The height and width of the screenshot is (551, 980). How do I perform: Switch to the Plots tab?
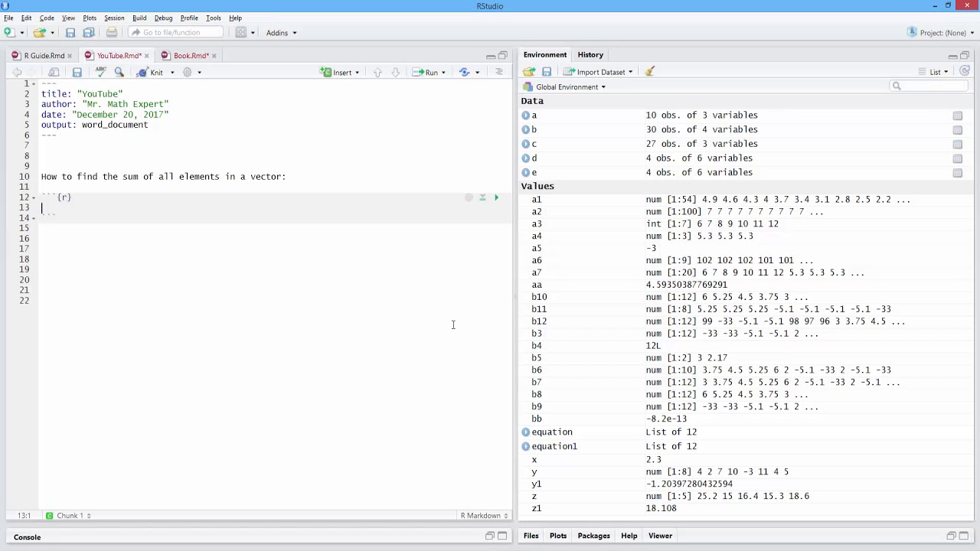(x=558, y=536)
